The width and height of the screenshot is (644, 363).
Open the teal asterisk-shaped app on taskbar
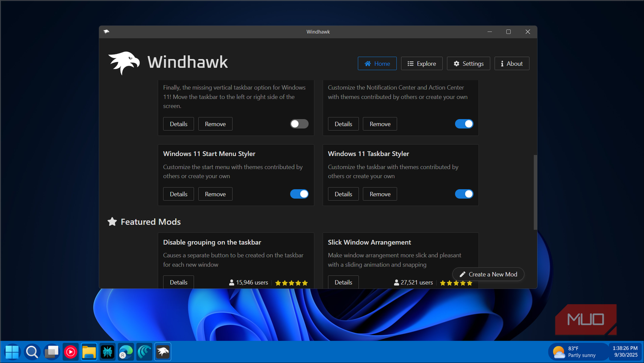click(107, 352)
